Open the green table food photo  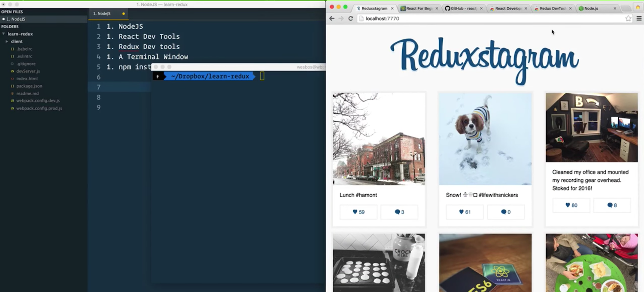point(592,263)
